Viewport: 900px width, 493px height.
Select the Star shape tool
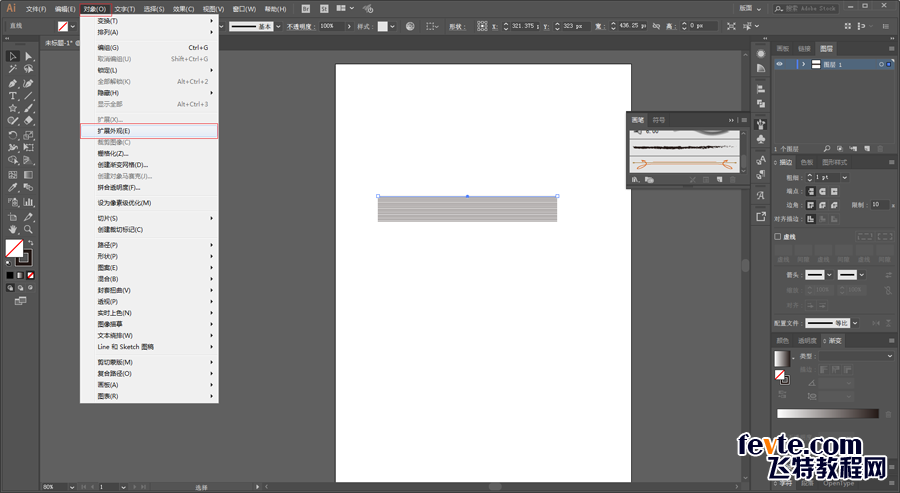pos(13,108)
